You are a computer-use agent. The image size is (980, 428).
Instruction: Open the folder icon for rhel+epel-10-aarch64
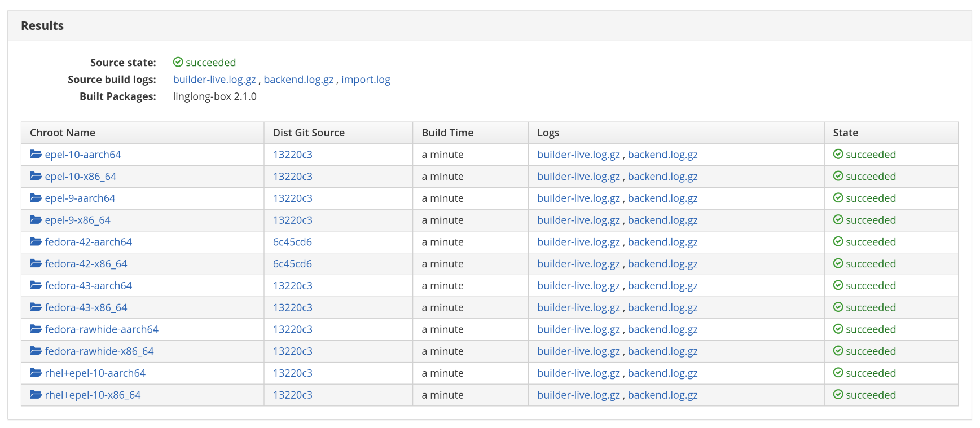[x=36, y=373]
